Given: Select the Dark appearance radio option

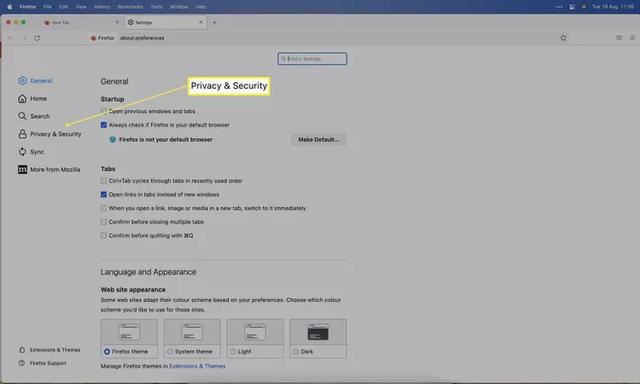Looking at the screenshot, I should click(x=296, y=351).
